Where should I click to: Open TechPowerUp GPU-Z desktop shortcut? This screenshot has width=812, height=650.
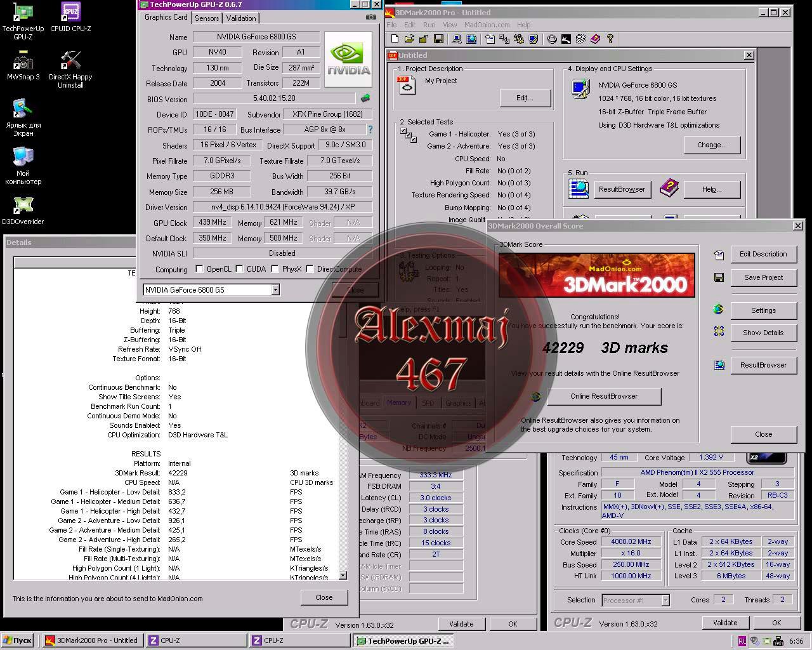pos(23,21)
